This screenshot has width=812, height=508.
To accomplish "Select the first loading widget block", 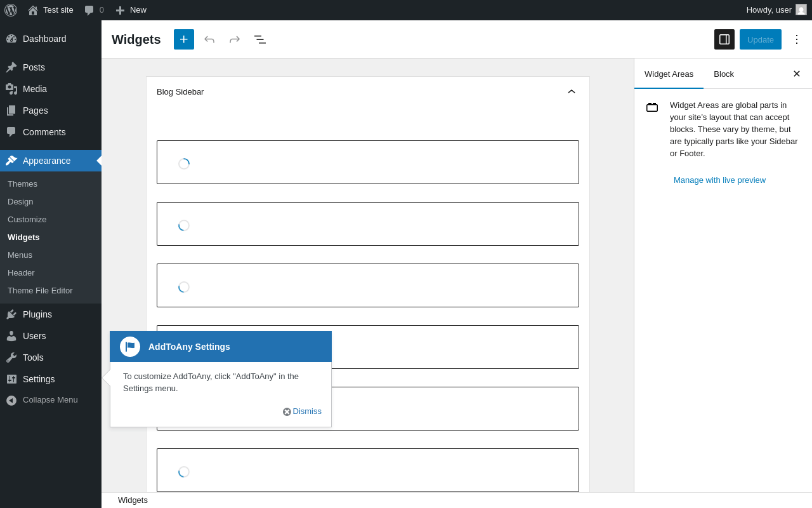I will (368, 163).
